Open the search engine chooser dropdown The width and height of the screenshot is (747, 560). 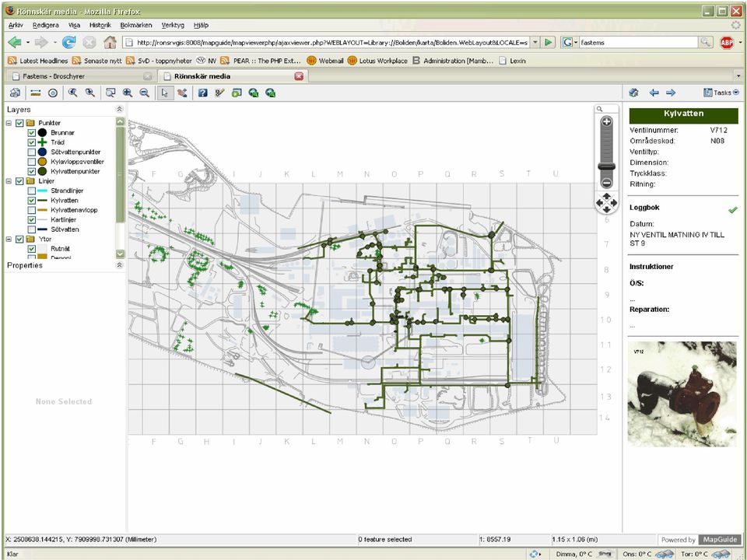coord(570,42)
